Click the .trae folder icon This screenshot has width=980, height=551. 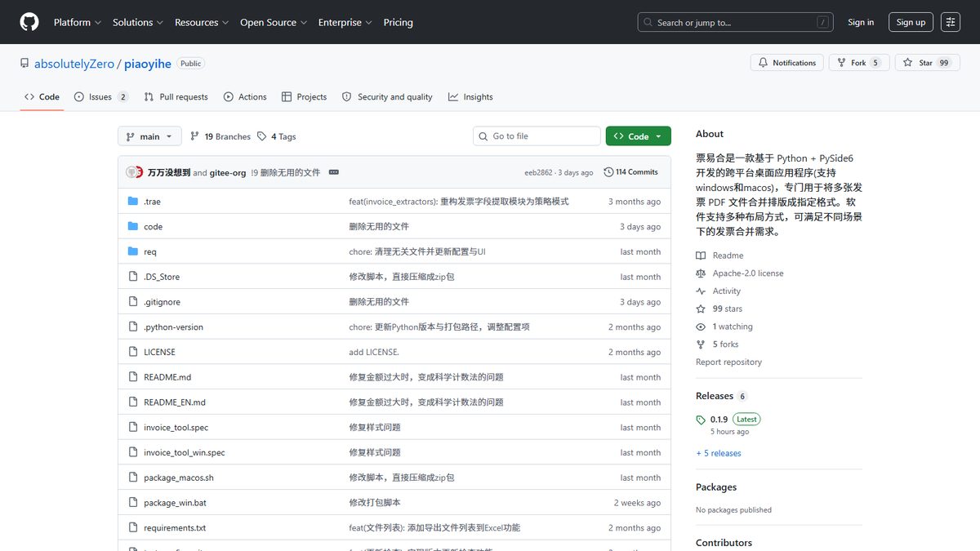tap(133, 201)
